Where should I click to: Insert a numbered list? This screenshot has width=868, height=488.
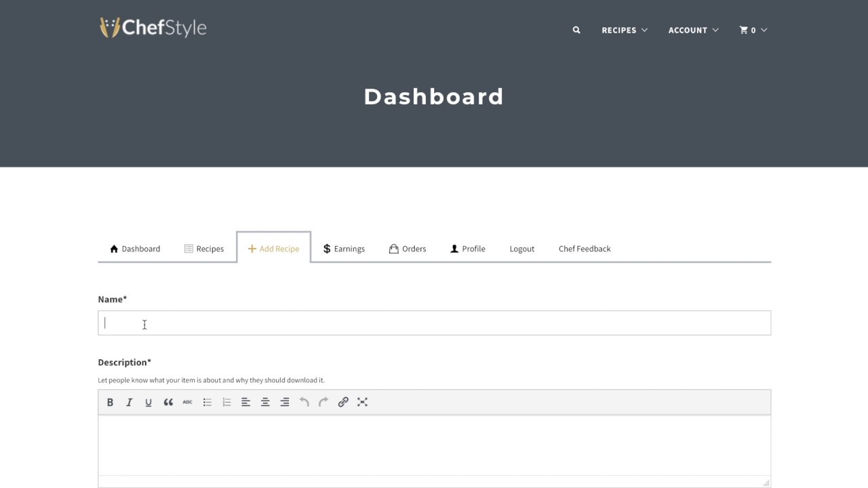(226, 402)
